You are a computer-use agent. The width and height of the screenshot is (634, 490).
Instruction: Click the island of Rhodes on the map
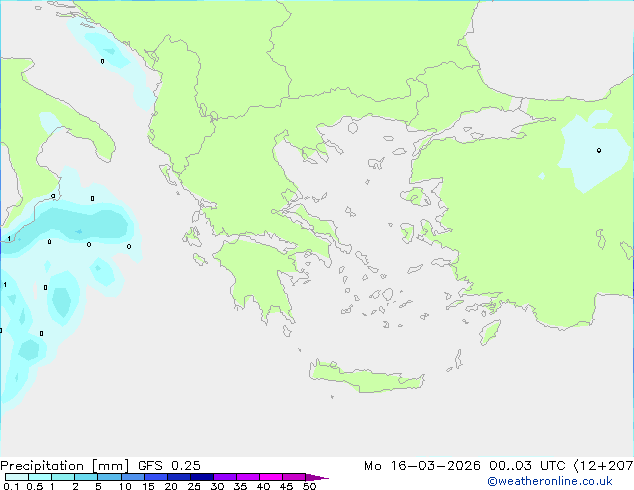click(490, 332)
